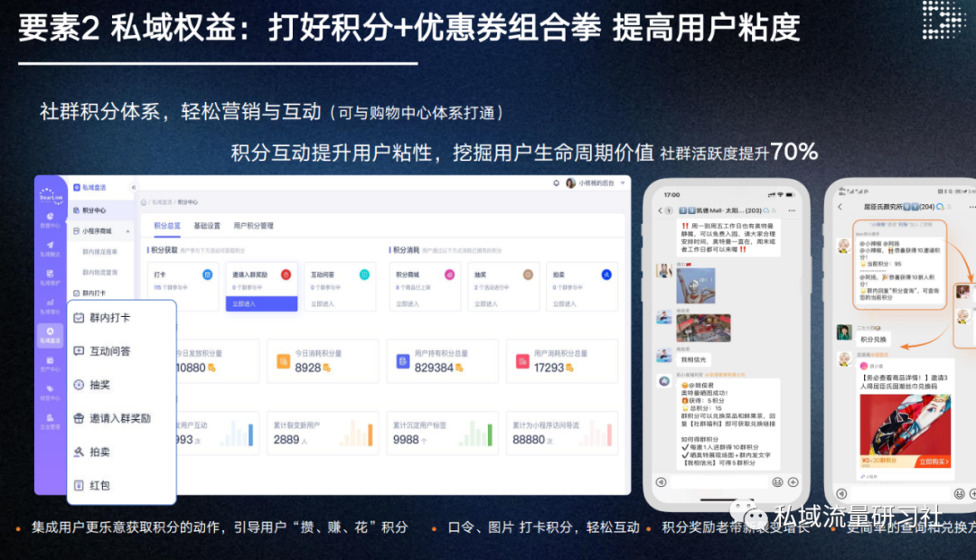The width and height of the screenshot is (976, 560).
Task: Click the teal icon on the 互动问答 card
Action: pos(364,275)
